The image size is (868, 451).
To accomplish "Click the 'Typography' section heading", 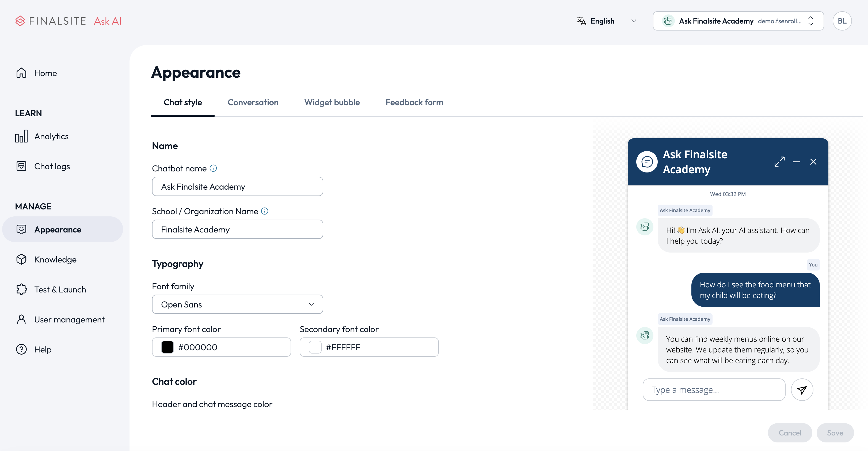I will point(178,264).
